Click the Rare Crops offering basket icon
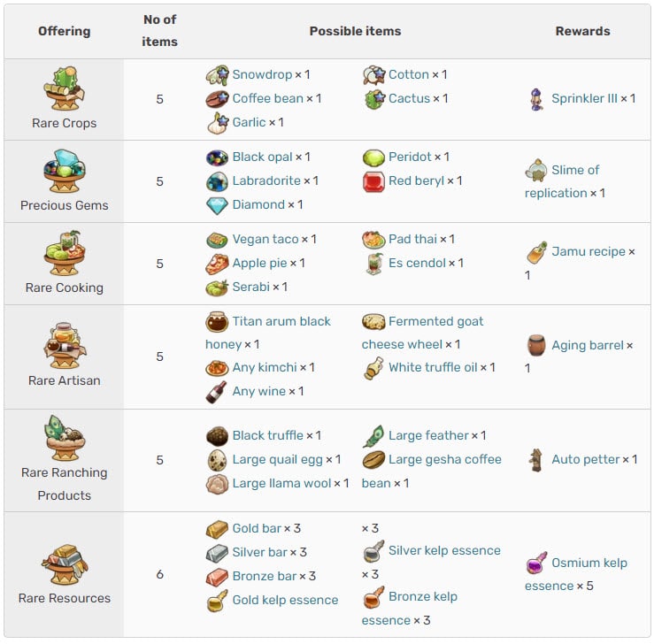The image size is (654, 644). (64, 88)
